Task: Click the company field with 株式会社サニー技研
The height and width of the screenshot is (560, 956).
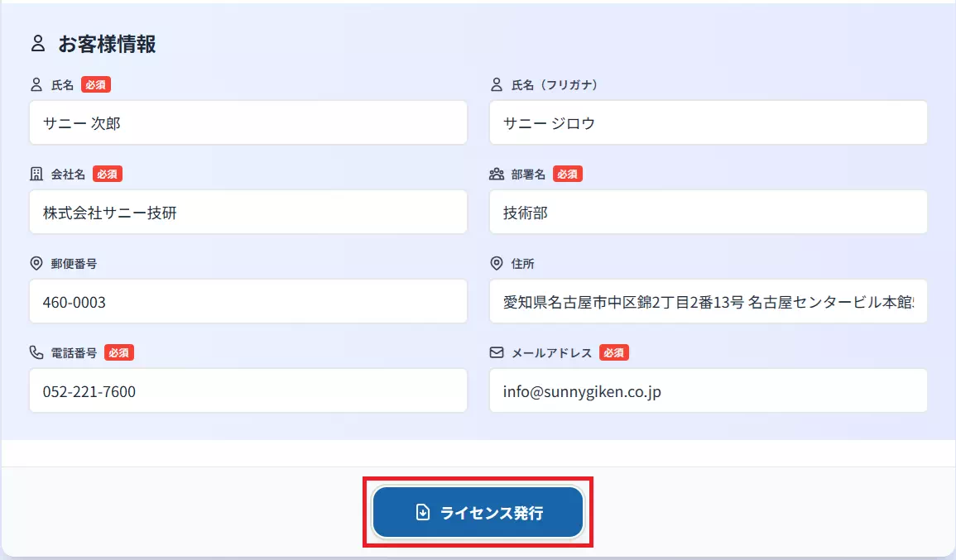Action: tap(248, 212)
